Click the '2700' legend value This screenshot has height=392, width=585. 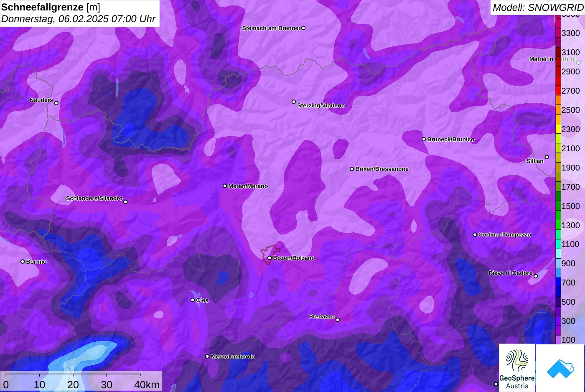571,91
